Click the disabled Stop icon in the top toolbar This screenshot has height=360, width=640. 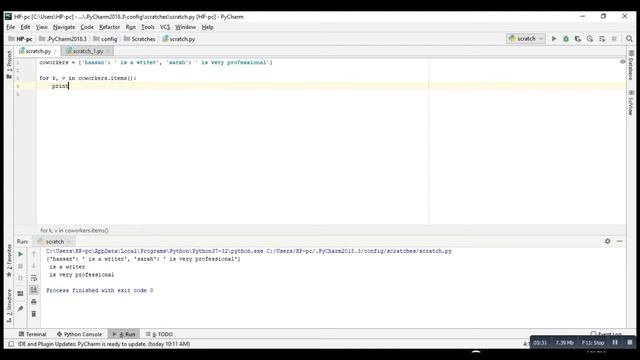(614, 39)
